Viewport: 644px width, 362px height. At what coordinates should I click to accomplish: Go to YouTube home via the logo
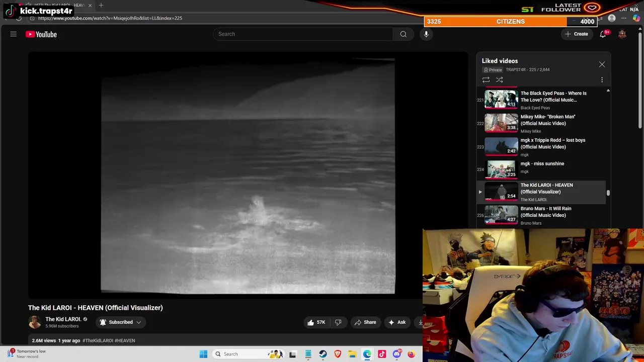(41, 34)
